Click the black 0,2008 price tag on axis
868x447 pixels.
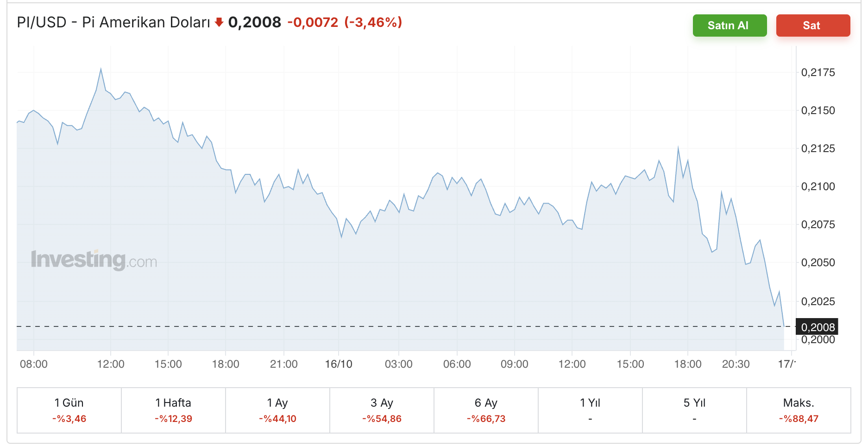(x=817, y=327)
